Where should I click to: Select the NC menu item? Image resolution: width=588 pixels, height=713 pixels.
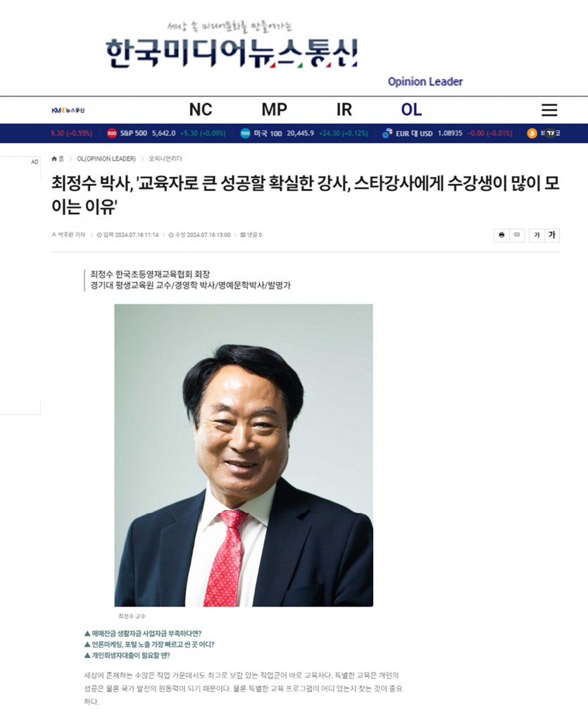point(201,110)
